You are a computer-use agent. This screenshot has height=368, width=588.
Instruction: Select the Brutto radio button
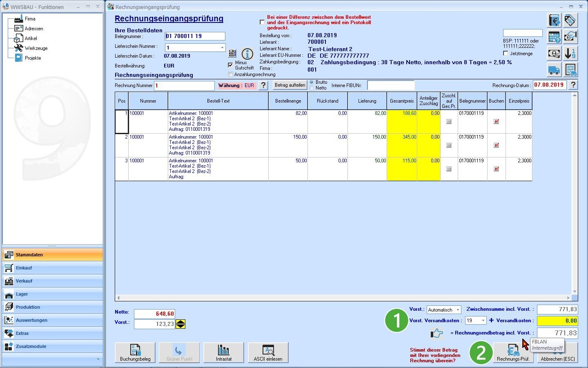click(x=312, y=83)
